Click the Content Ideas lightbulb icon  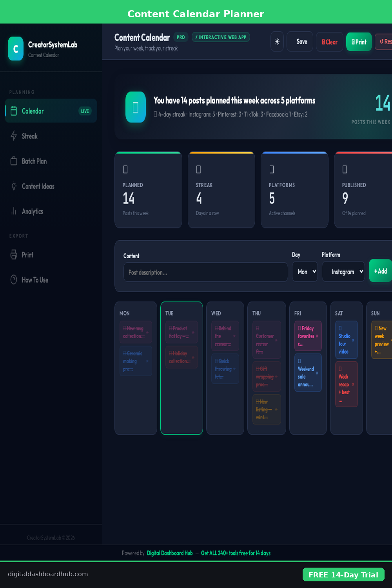pos(14,186)
